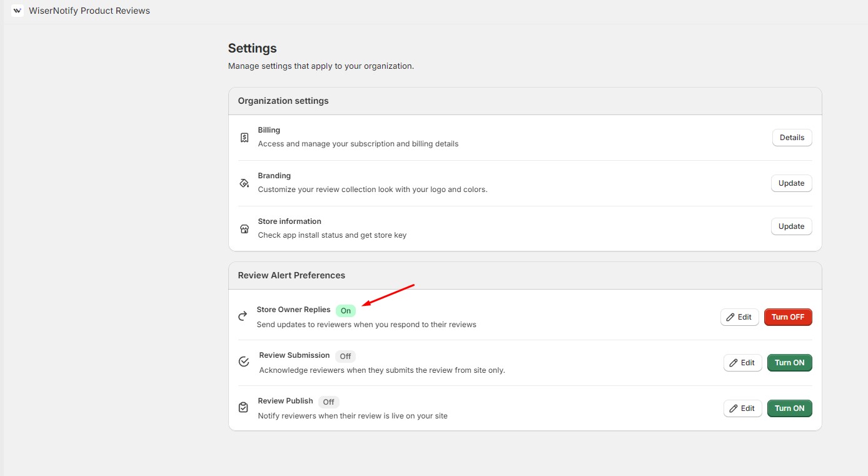Click the Review Publish Off badge
This screenshot has width=868, height=476.
coord(328,402)
